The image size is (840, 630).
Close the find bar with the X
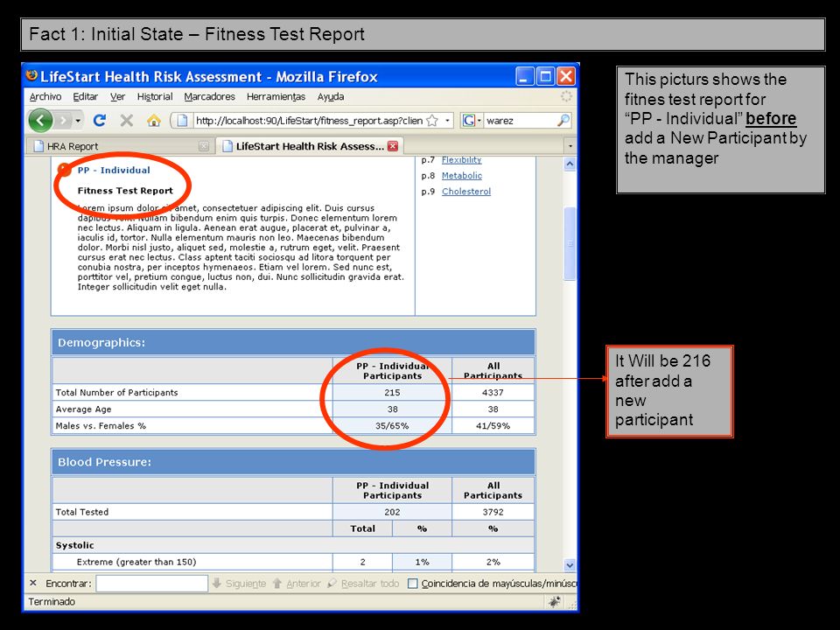click(33, 583)
